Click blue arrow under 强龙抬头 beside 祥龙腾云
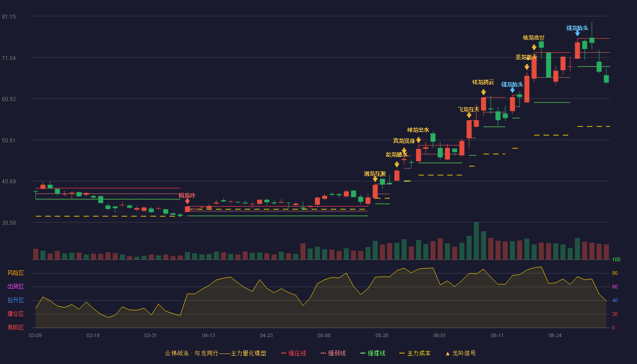The image size is (637, 364). coord(512,91)
